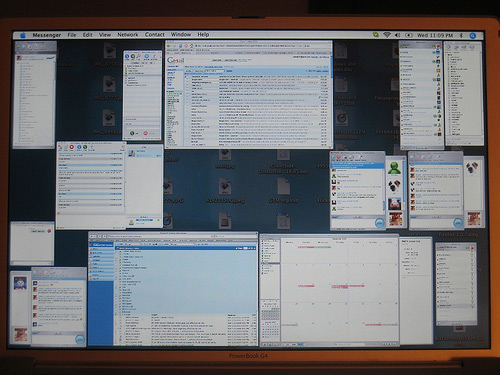
Task: Click the menu bar clock showing Wed 11:09 PM
Action: (x=435, y=35)
